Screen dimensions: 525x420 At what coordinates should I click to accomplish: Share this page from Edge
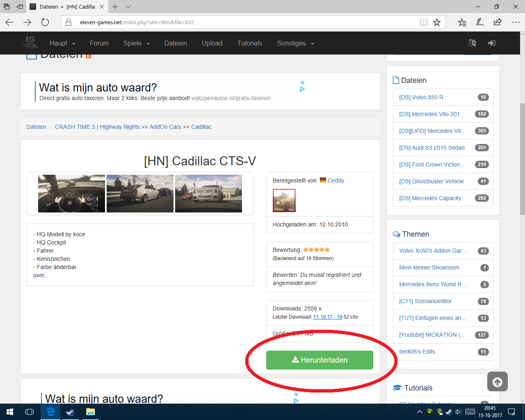[x=498, y=22]
